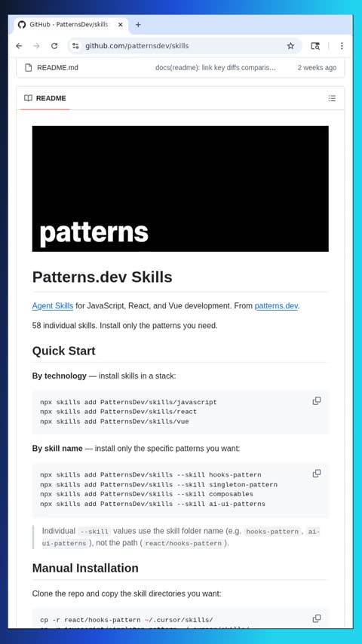Click the Quick Start heading

pos(63,351)
